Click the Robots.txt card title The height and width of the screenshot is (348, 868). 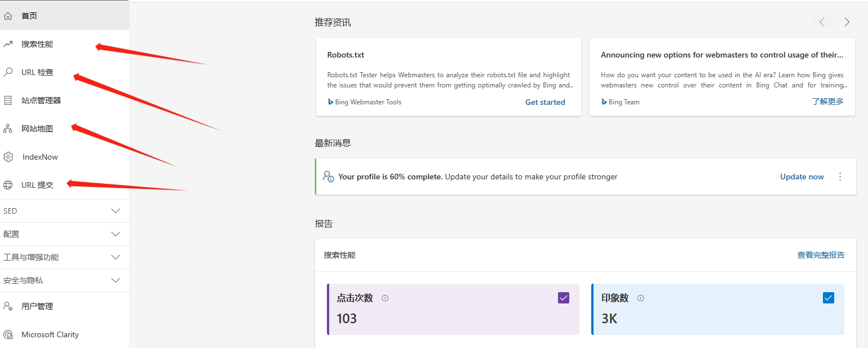point(346,55)
